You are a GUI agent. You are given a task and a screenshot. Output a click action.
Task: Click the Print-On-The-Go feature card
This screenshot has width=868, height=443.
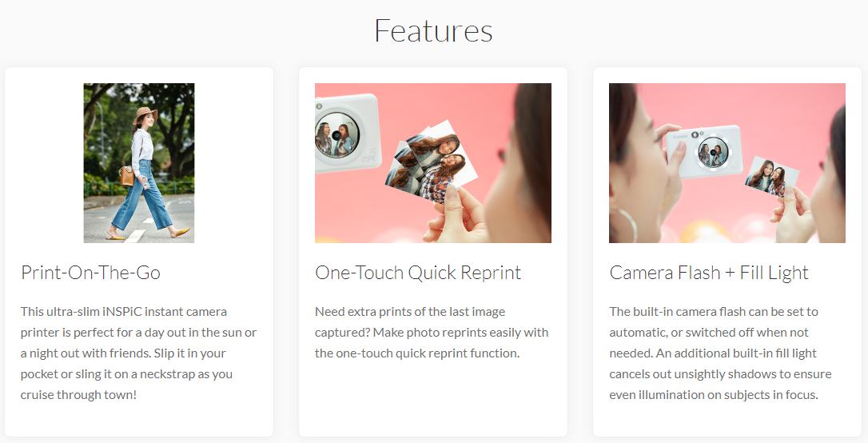click(x=139, y=252)
